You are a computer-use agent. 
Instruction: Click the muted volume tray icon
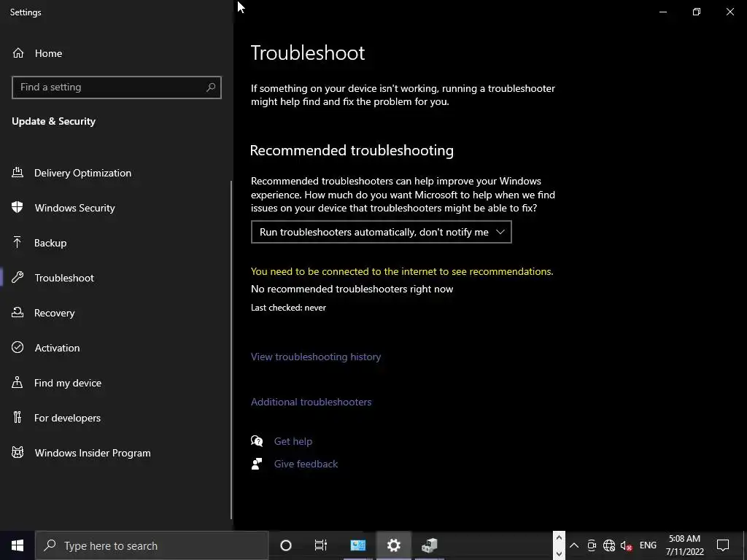point(626,545)
